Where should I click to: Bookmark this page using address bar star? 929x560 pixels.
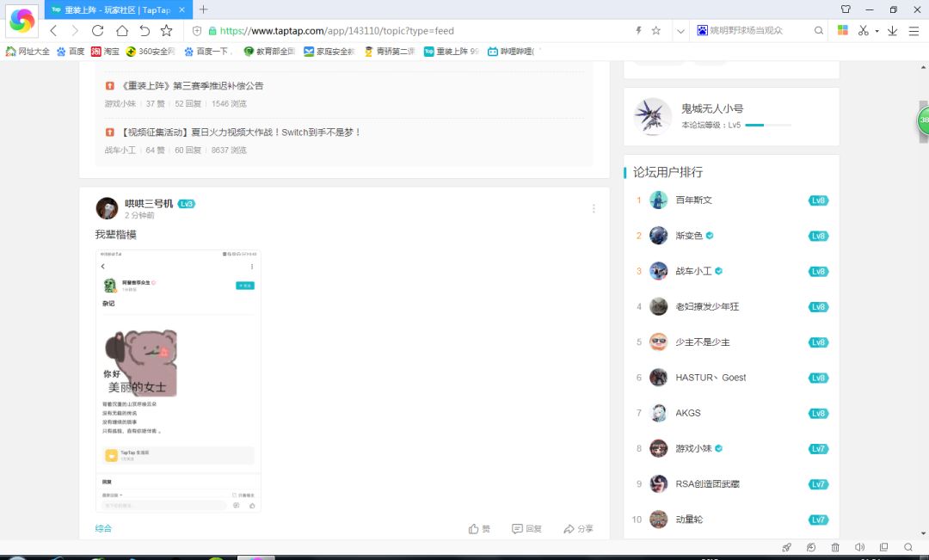(x=655, y=30)
